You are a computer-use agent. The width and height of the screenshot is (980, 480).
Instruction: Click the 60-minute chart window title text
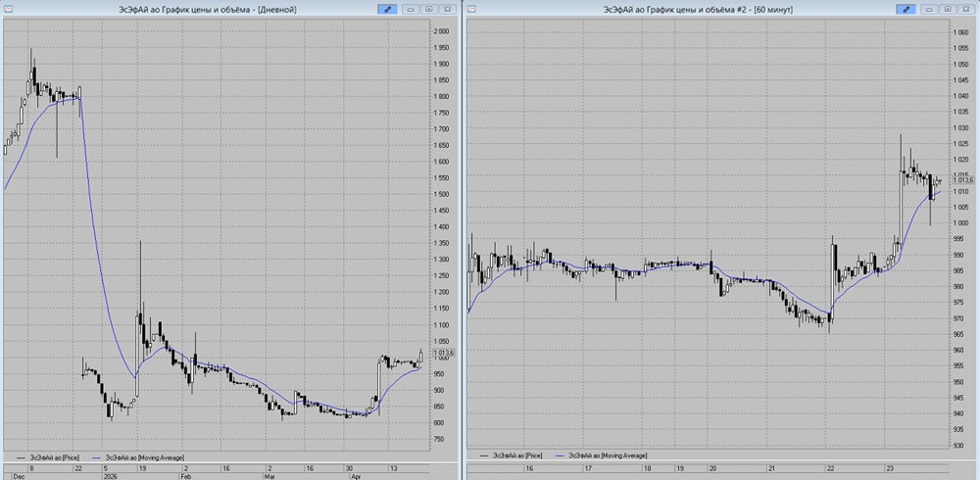698,10
